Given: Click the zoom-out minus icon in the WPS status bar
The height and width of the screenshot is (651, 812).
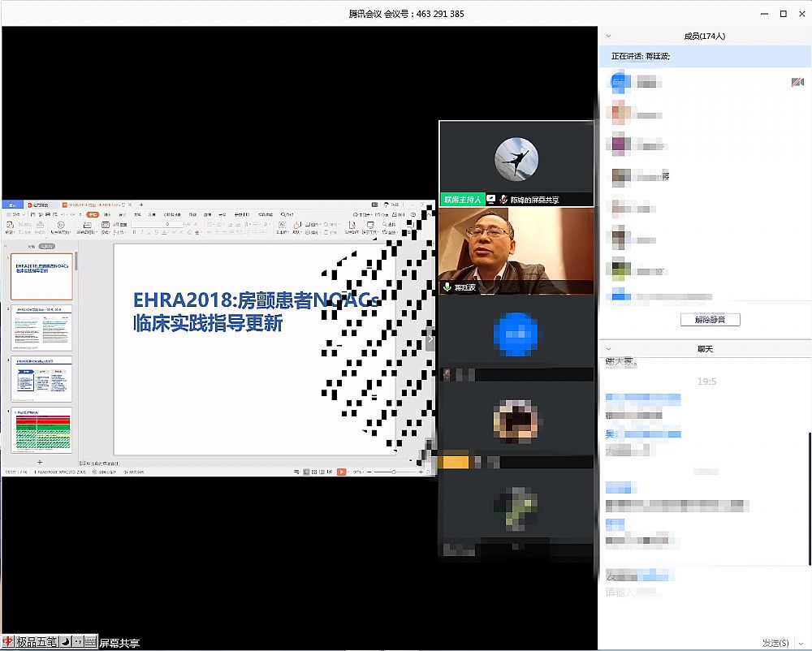Looking at the screenshot, I should click(369, 472).
